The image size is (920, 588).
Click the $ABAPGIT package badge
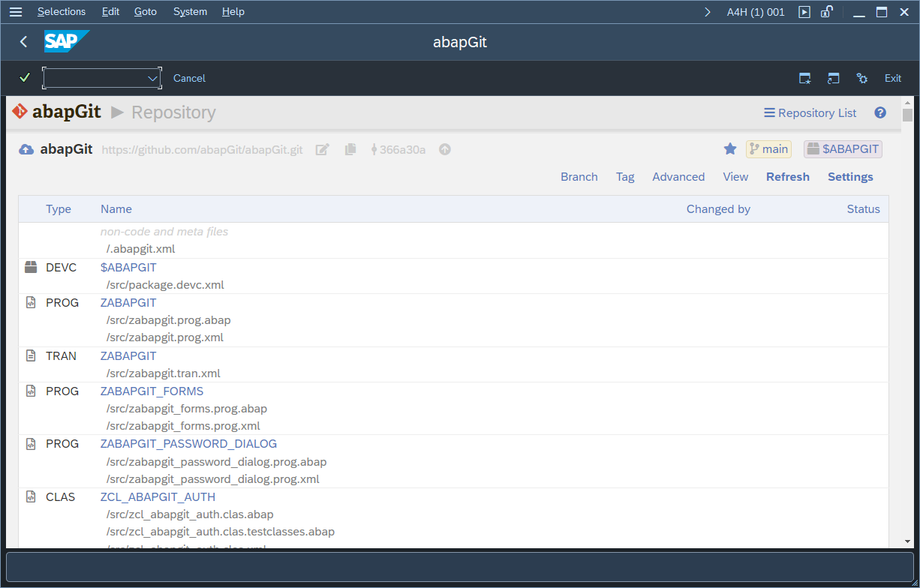pos(842,148)
